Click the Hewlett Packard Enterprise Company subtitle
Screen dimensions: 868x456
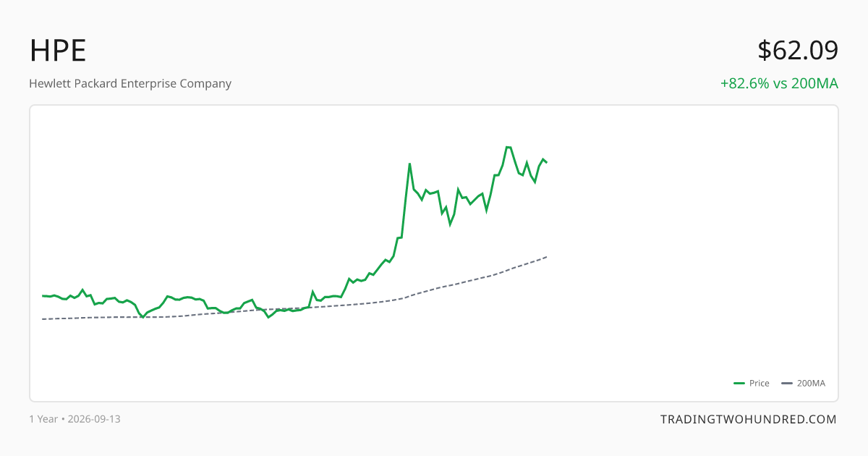[x=130, y=83]
